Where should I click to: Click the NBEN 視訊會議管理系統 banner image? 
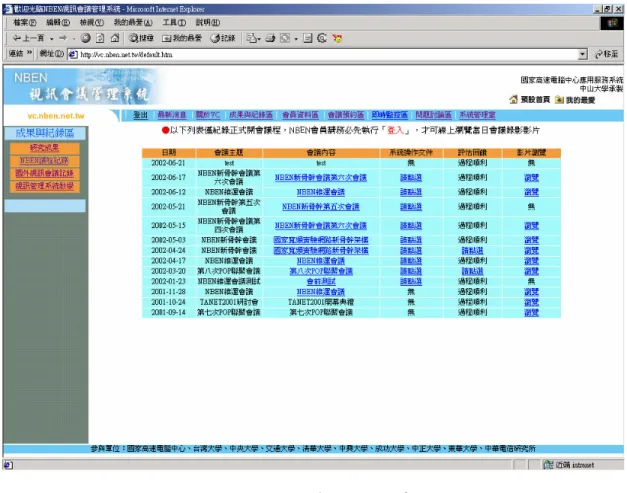coord(82,87)
